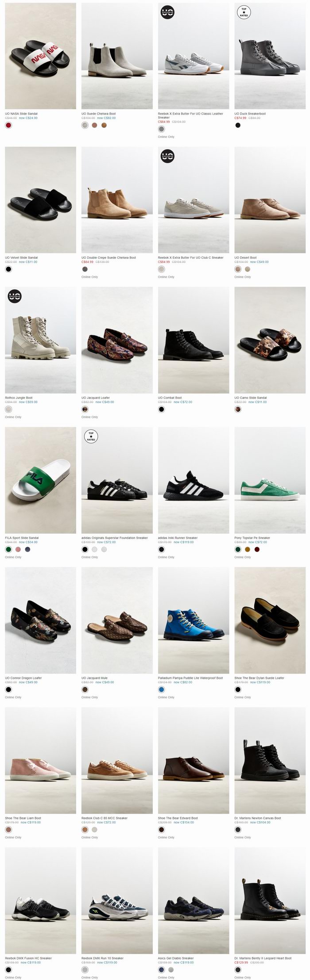Click UO Exclusive badge on Reebok Club C Sneaker
This screenshot has width=310, height=980.
(x=167, y=156)
